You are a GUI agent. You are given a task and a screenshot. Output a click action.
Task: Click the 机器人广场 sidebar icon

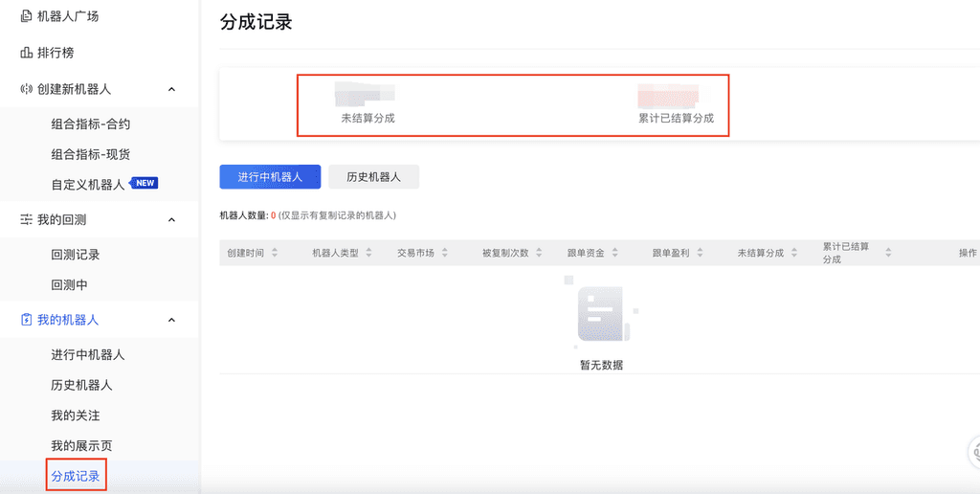point(26,16)
